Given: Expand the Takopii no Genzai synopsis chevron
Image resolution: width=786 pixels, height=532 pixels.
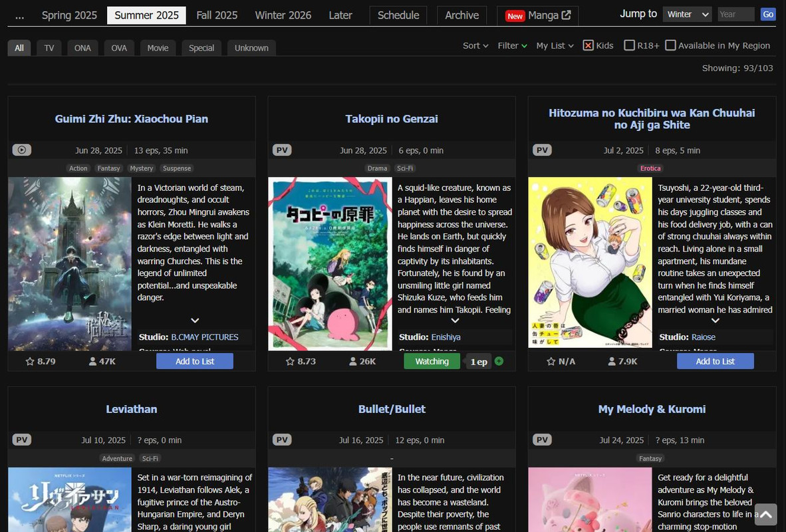Looking at the screenshot, I should 455,320.
